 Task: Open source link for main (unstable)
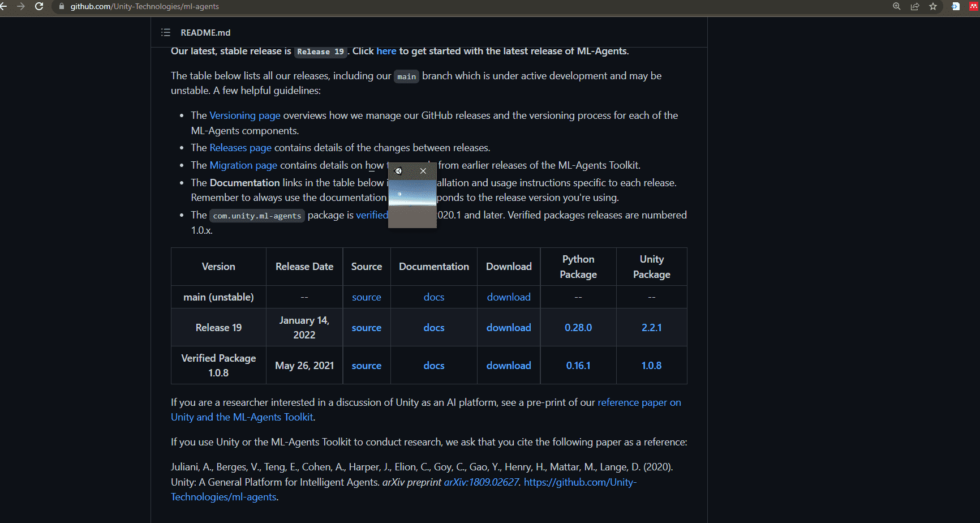pyautogui.click(x=367, y=297)
